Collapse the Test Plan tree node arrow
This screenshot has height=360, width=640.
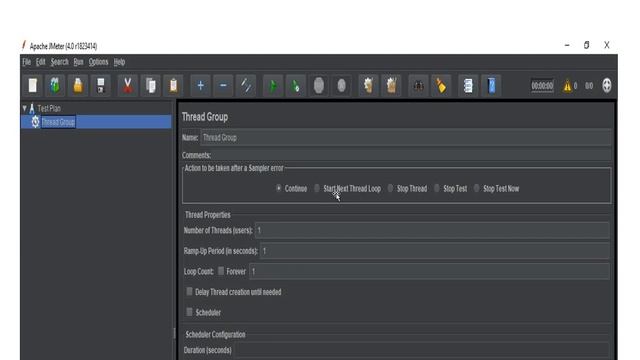click(24, 108)
